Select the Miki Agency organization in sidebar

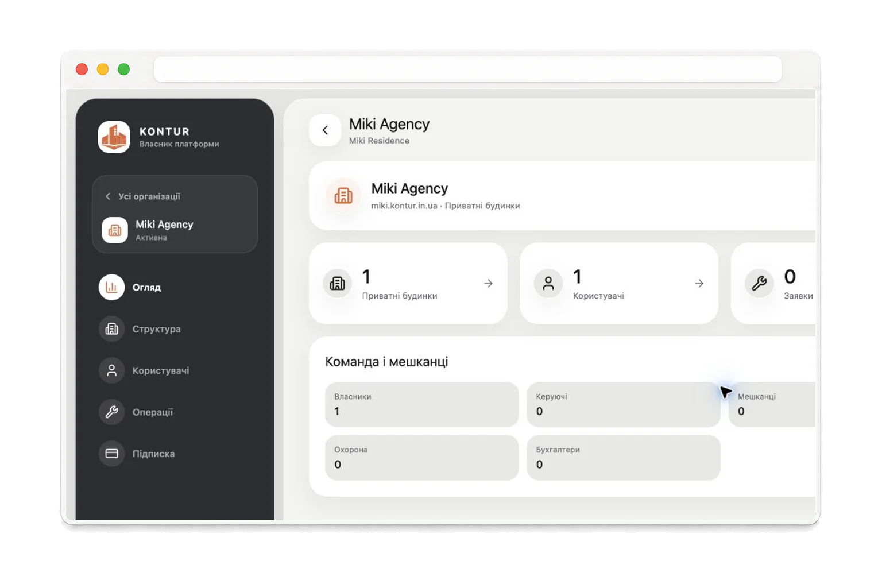click(175, 230)
